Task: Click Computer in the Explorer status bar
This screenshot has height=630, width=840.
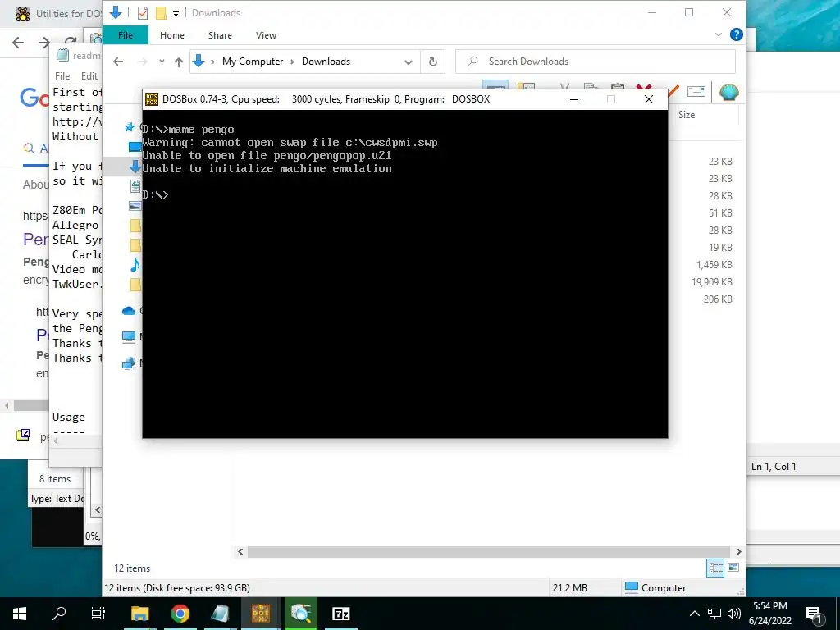Action: (x=655, y=587)
